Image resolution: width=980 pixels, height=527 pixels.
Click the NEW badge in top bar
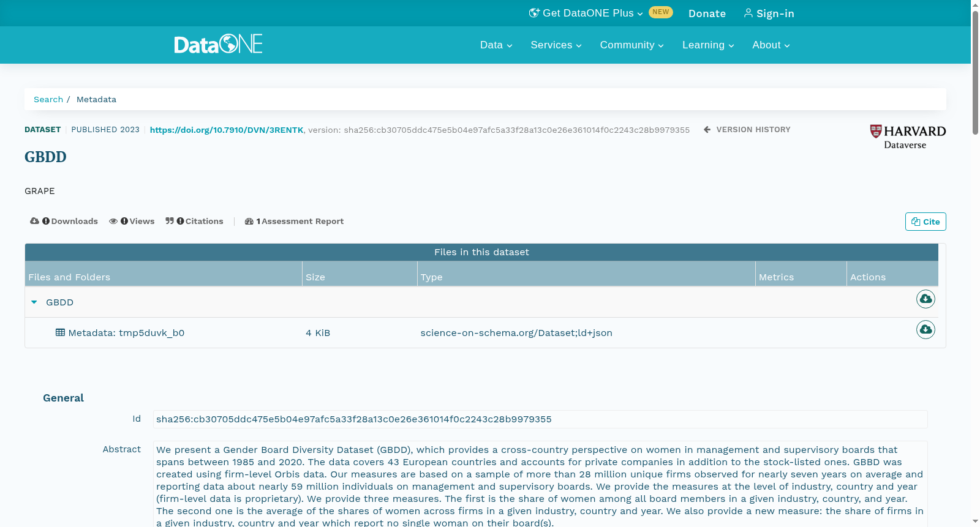(661, 12)
